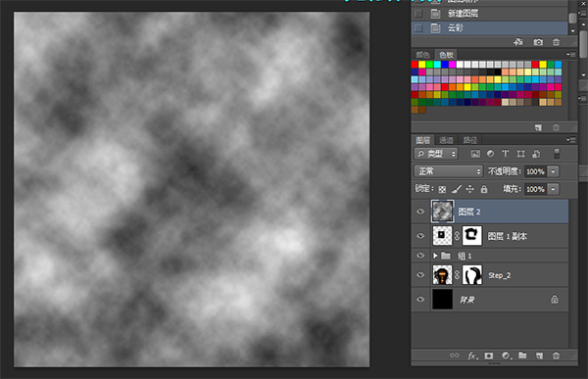Select the Step_2 layer mask thumbnail
588x379 pixels.
472,275
